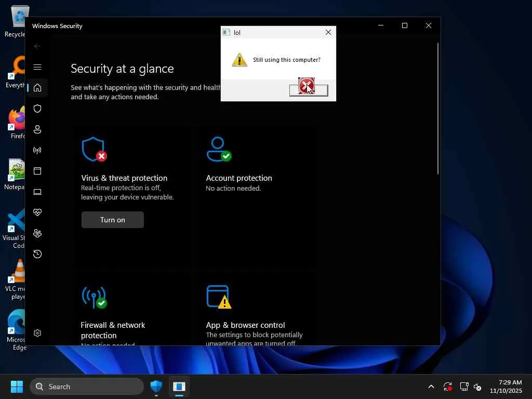Open Device security laptop sidebar icon
532x399 pixels.
tap(37, 192)
